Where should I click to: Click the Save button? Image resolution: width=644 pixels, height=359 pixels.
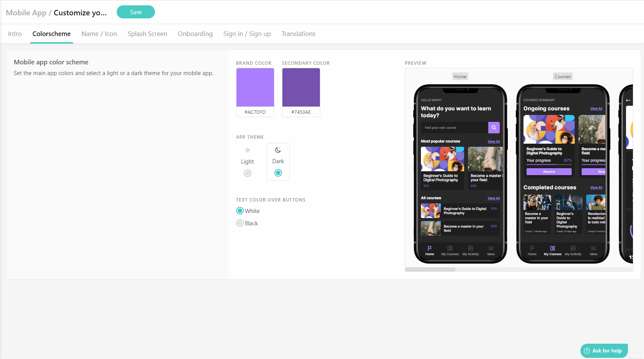pos(136,12)
